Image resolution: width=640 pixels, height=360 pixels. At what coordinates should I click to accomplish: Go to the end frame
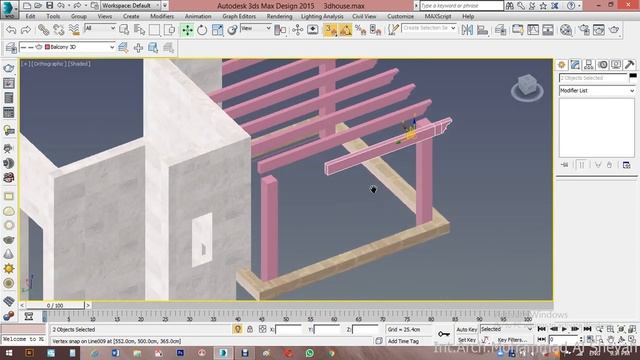coord(587,329)
